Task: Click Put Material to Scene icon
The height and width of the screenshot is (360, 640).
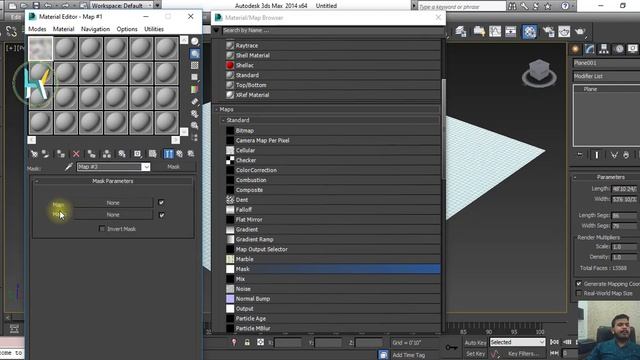Action: click(x=45, y=154)
